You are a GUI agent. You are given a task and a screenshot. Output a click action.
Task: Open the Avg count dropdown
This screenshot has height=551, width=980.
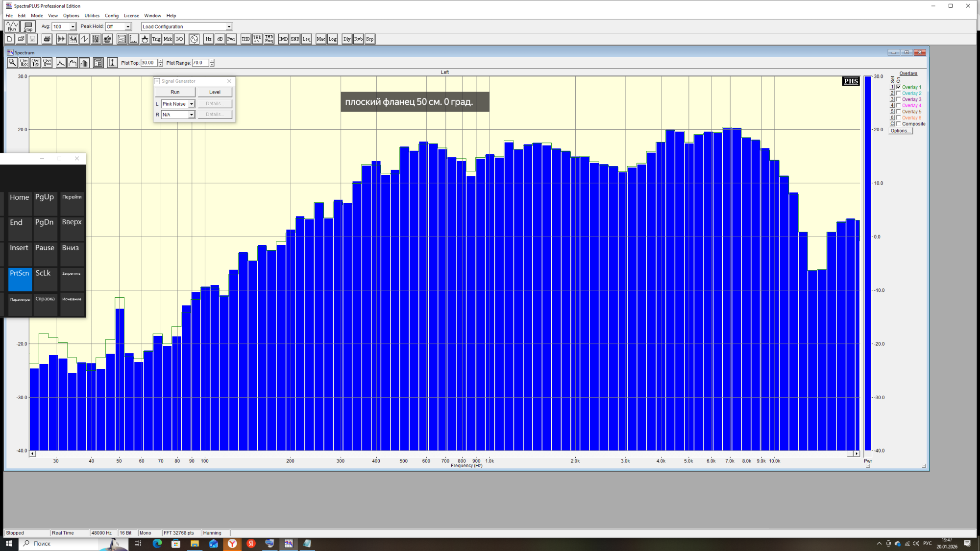[73, 27]
